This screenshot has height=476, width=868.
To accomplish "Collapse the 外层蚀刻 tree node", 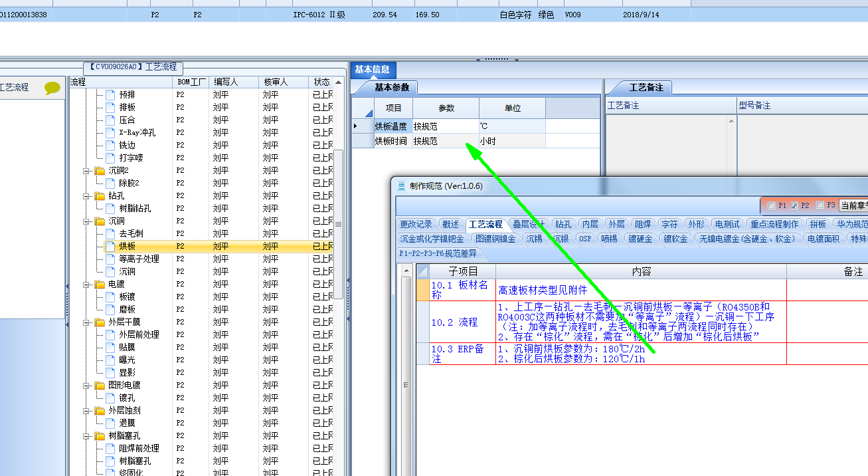I will pos(86,411).
